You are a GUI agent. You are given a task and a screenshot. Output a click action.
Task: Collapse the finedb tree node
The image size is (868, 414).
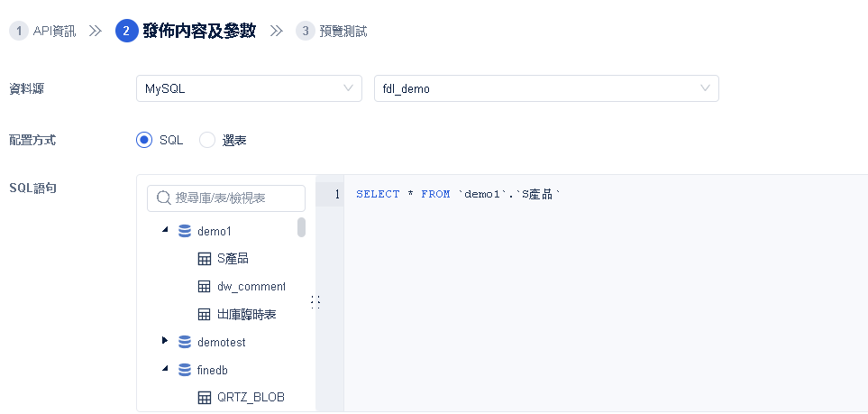(165, 369)
